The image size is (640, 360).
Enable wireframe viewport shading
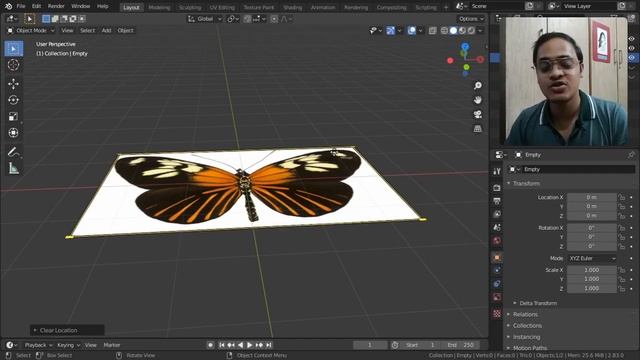coord(444,31)
